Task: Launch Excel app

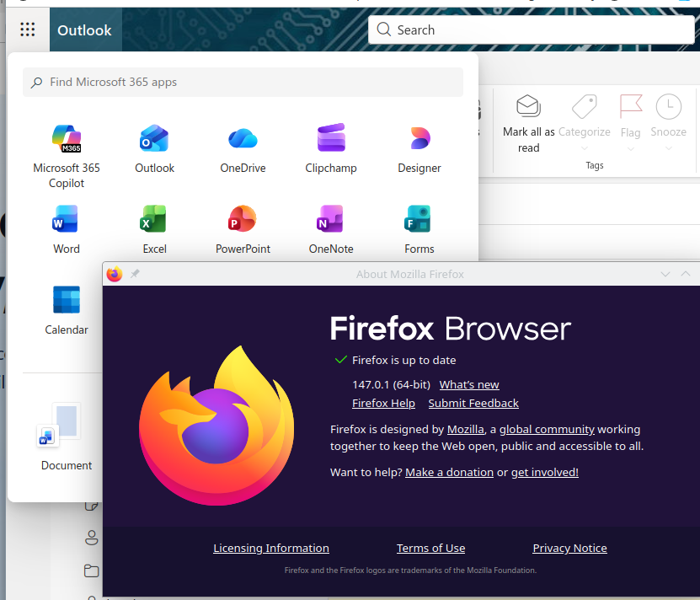Action: [x=154, y=230]
